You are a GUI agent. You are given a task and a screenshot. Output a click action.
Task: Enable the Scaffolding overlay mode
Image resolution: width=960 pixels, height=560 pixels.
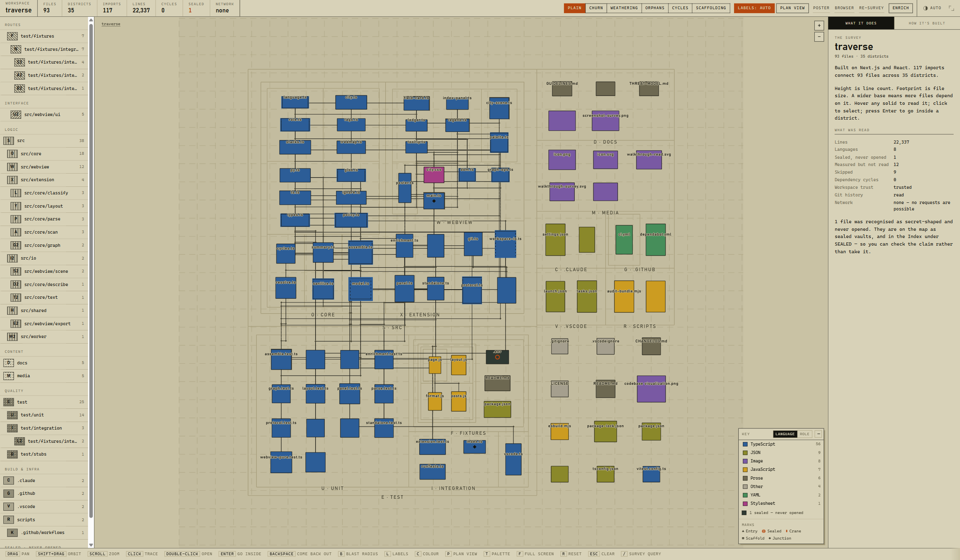point(711,8)
